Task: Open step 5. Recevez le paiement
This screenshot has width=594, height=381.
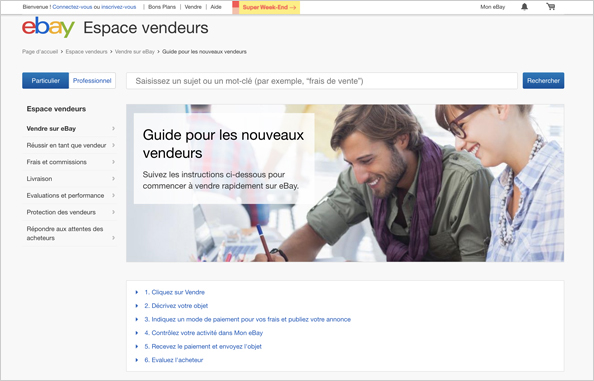Action: point(203,347)
